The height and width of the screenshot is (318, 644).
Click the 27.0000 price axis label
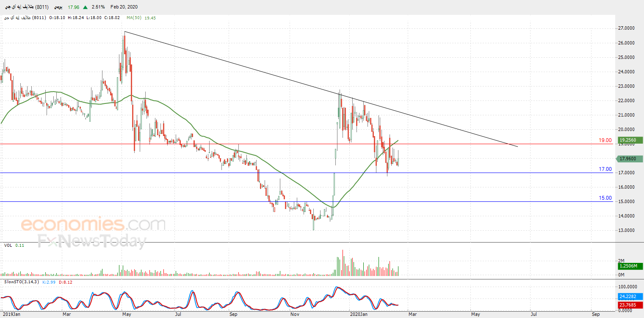coord(627,28)
